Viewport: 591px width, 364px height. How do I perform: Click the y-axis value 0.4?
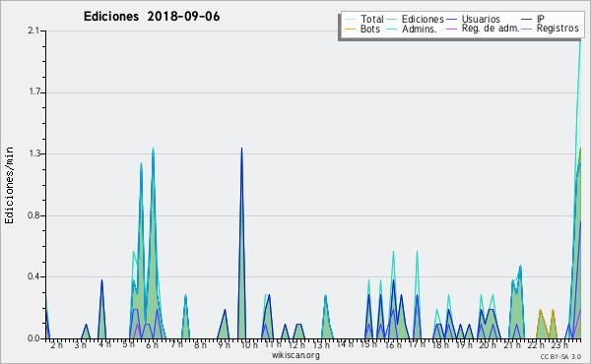coord(33,277)
